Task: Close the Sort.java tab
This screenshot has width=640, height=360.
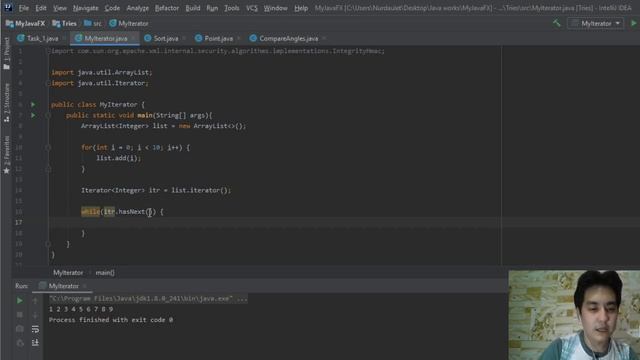Action: pos(184,38)
